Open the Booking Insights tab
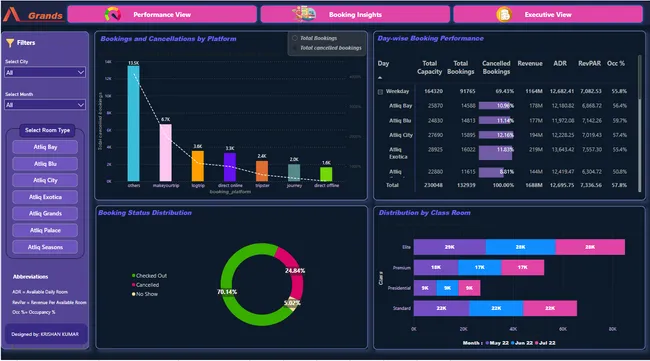This screenshot has width=650, height=361. [x=355, y=15]
